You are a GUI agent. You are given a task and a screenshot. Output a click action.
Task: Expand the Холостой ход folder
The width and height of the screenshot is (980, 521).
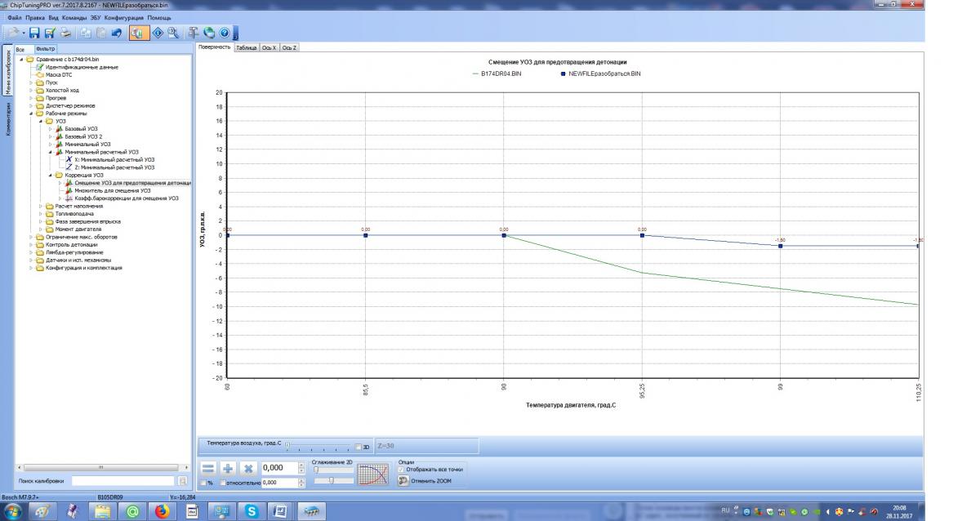pos(31,90)
